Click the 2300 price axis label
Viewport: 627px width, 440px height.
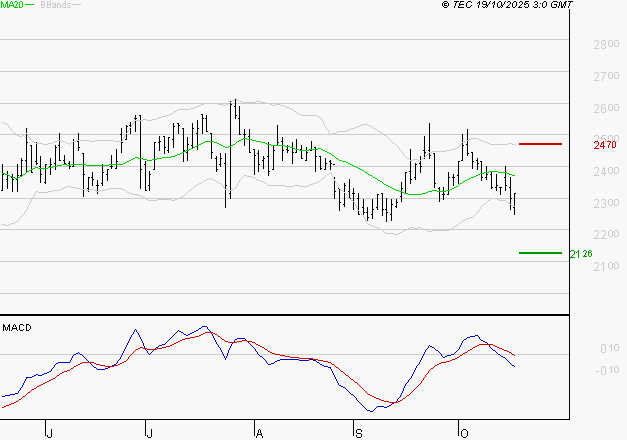(x=606, y=203)
